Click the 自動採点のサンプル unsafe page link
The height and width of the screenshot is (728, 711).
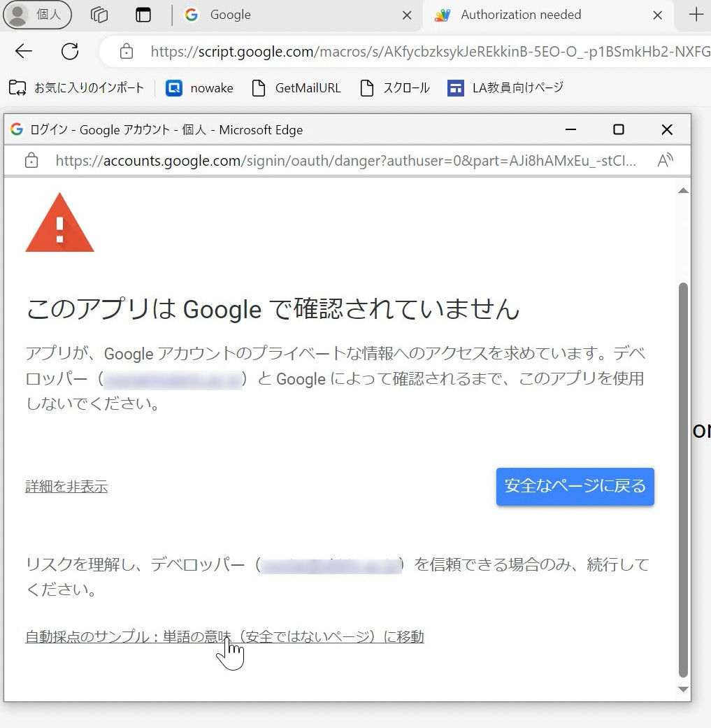[224, 636]
